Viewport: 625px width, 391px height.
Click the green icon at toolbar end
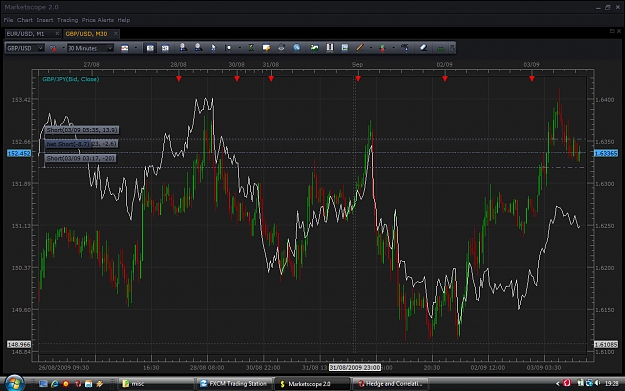pos(441,49)
